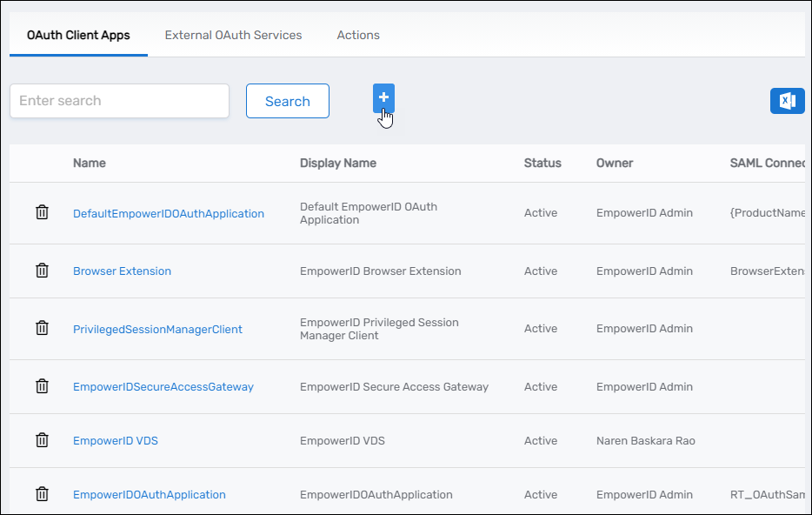Image resolution: width=812 pixels, height=515 pixels.
Task: Sort the table by the Status column
Action: [541, 163]
